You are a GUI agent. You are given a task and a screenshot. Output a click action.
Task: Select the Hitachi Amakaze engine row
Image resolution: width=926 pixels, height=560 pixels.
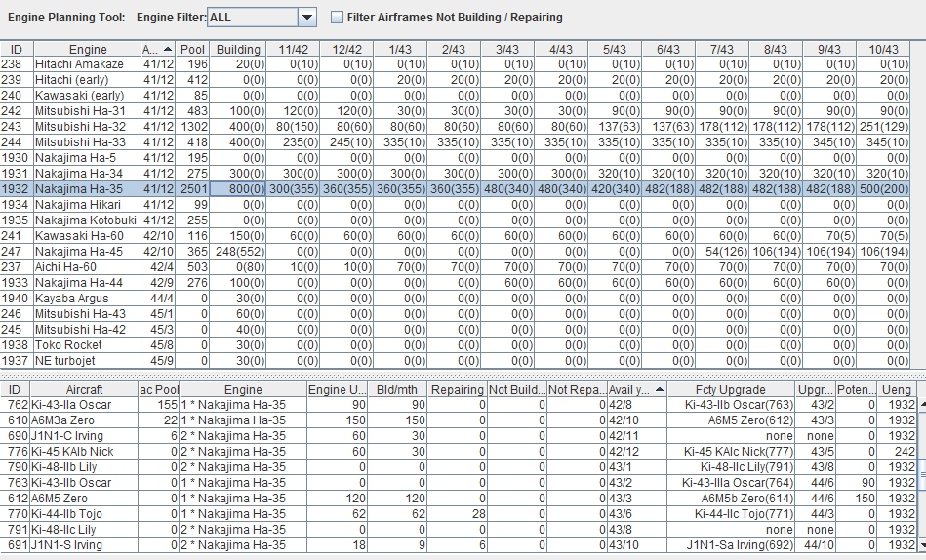pyautogui.click(x=455, y=63)
